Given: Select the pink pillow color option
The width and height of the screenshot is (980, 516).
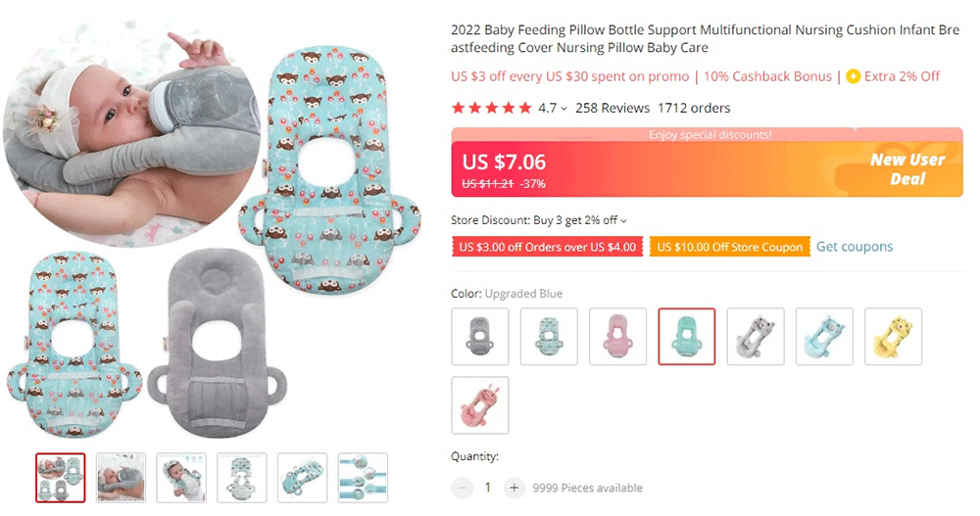Looking at the screenshot, I should (617, 337).
